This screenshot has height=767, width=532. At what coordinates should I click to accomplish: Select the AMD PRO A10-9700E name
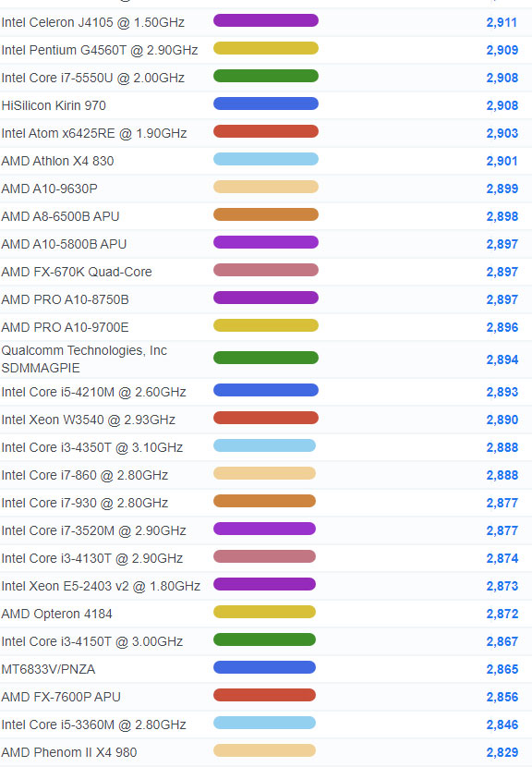[x=65, y=327]
